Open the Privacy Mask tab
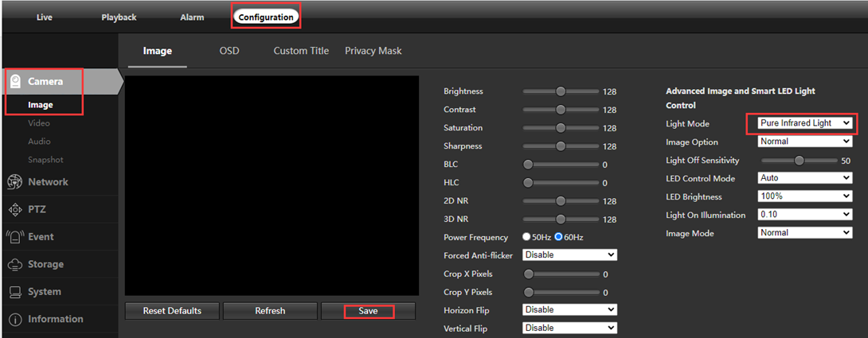The image size is (868, 338). [x=373, y=51]
